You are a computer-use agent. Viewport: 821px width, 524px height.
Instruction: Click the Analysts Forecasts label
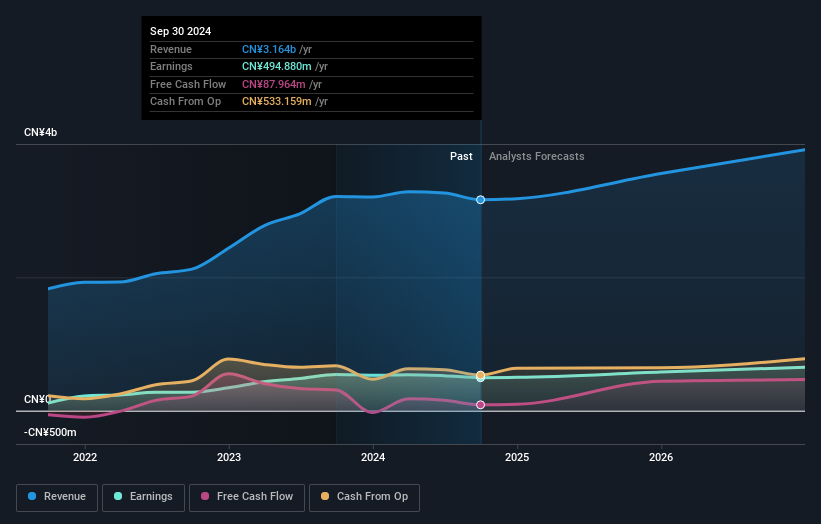[x=537, y=157]
